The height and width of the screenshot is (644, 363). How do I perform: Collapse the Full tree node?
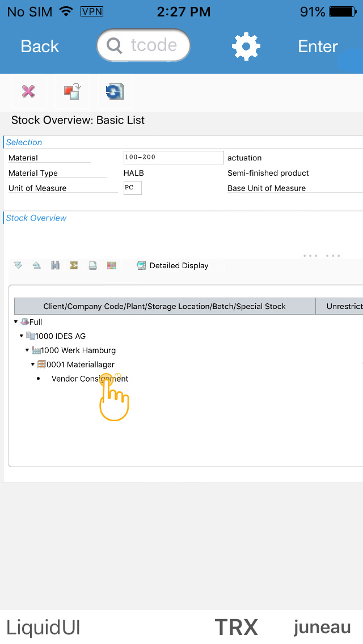point(16,321)
